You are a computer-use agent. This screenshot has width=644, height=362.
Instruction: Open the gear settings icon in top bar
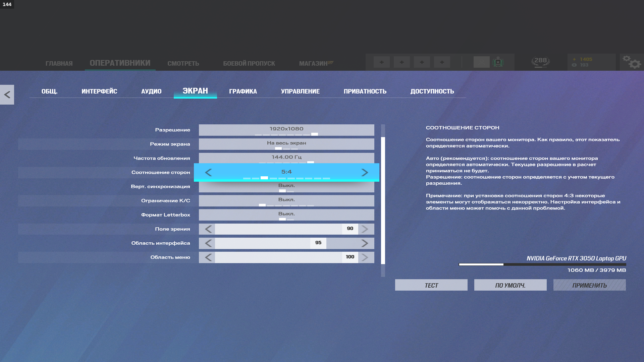pos(632,62)
